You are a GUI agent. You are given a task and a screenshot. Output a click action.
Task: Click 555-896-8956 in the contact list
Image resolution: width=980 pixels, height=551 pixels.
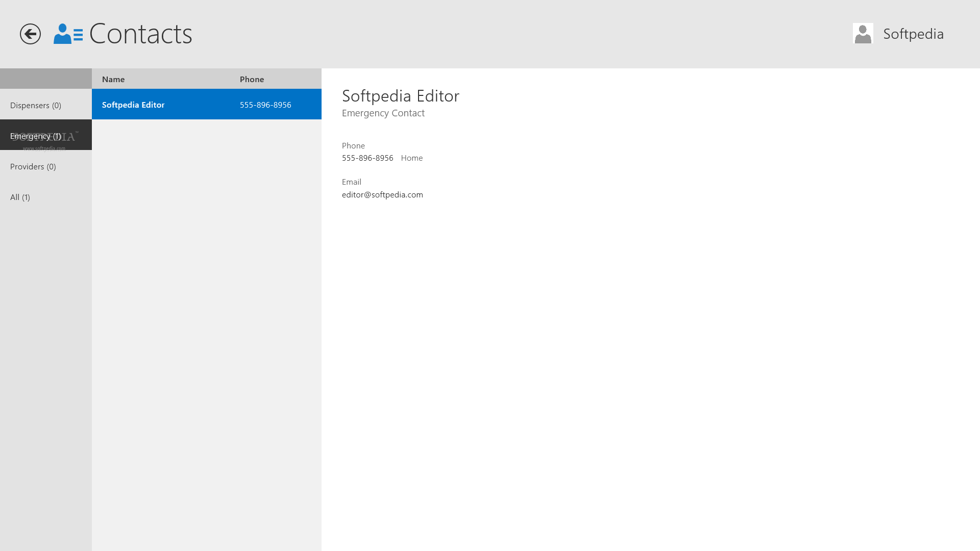pyautogui.click(x=265, y=105)
